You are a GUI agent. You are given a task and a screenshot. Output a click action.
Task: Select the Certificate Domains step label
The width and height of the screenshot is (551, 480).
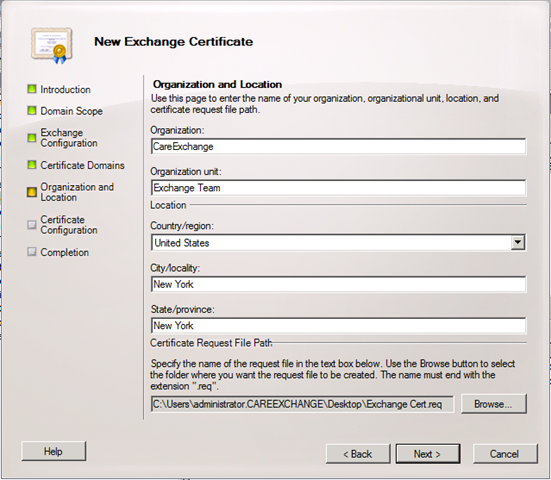coord(82,165)
